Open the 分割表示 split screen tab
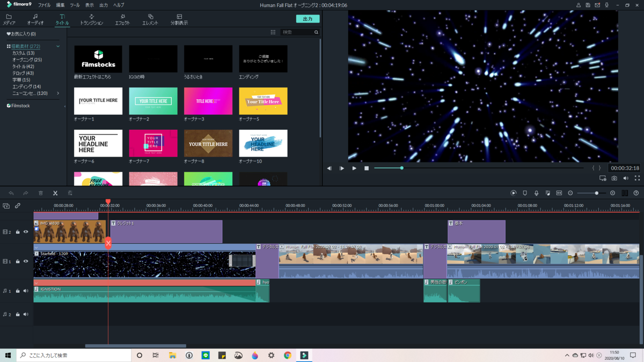 coord(179,20)
